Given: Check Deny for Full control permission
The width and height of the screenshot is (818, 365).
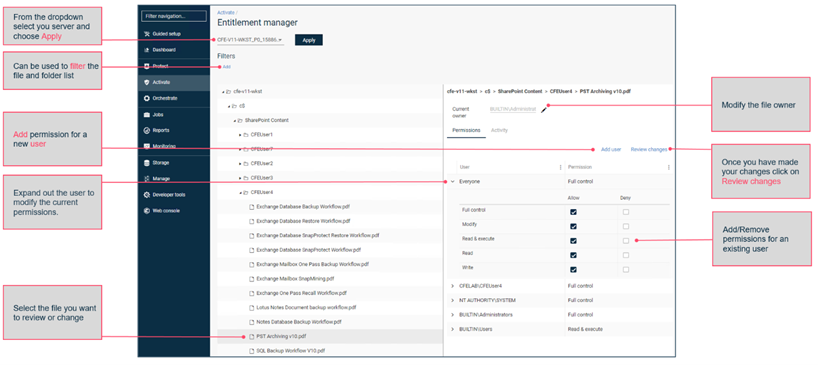Looking at the screenshot, I should tap(625, 212).
